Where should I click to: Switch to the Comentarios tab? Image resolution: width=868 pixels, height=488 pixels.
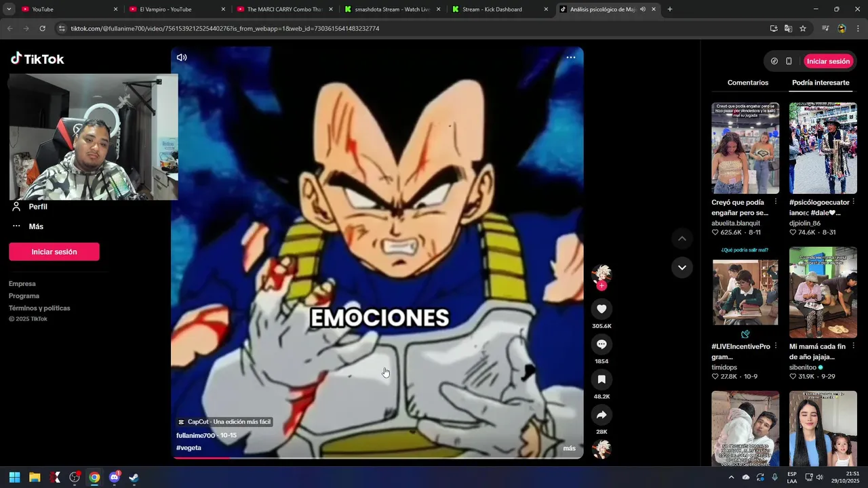[x=748, y=83]
